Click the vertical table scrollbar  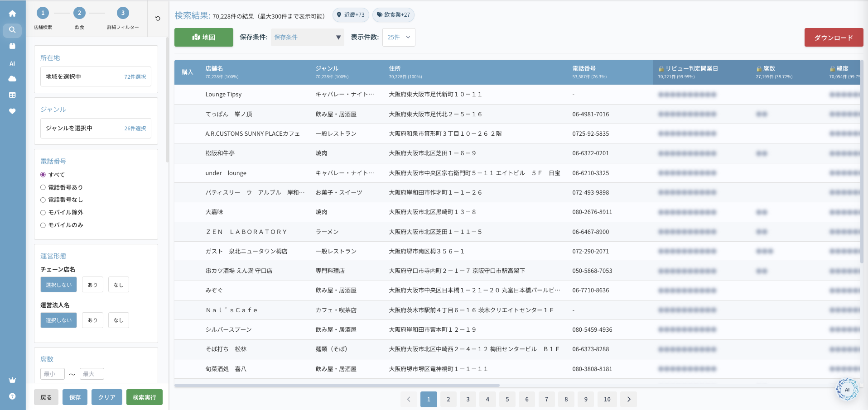tap(862, 161)
